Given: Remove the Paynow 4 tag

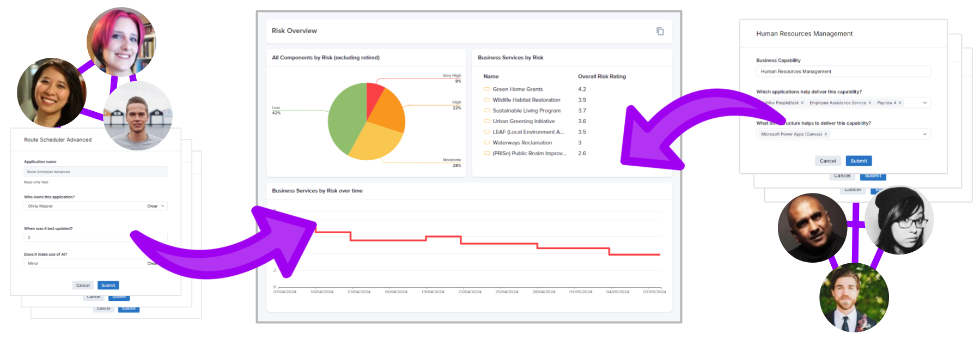Looking at the screenshot, I should coord(899,103).
